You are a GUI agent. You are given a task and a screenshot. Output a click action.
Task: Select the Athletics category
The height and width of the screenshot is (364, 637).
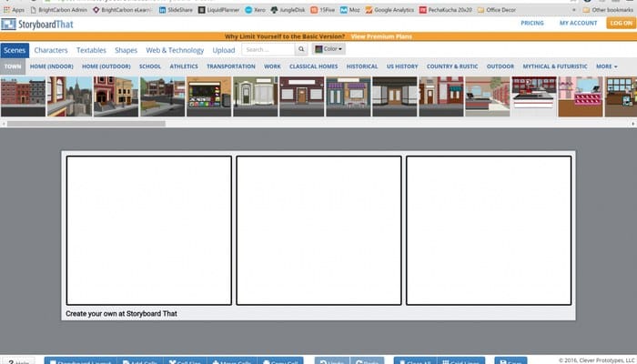pos(184,66)
